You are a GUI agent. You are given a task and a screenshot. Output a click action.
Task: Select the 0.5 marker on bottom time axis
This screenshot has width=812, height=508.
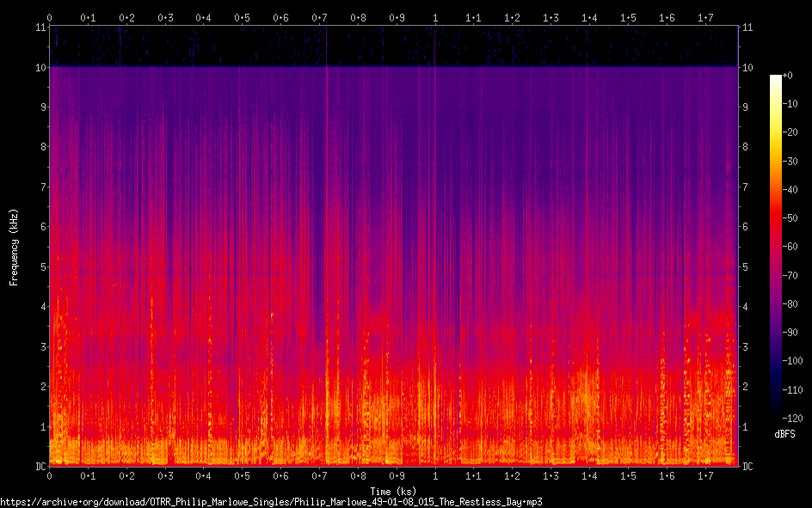(242, 476)
